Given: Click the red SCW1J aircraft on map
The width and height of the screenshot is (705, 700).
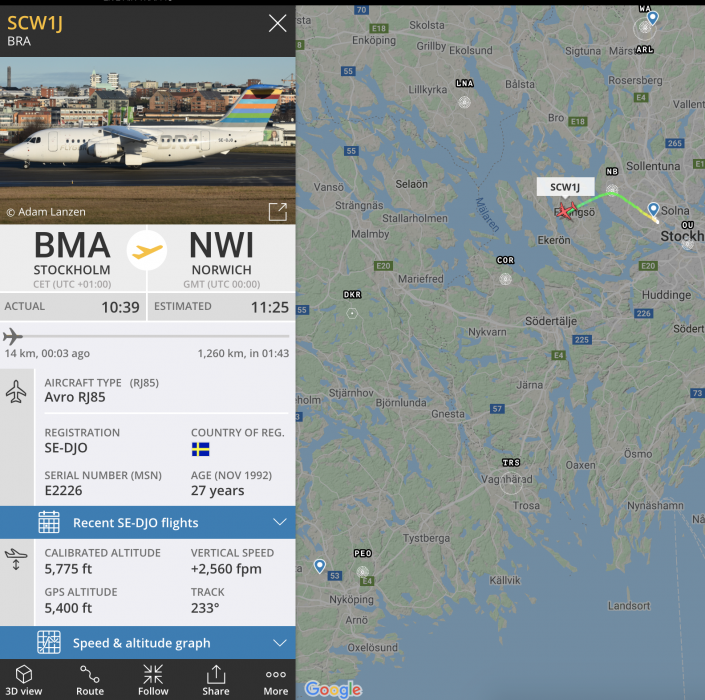Looking at the screenshot, I should tap(565, 210).
